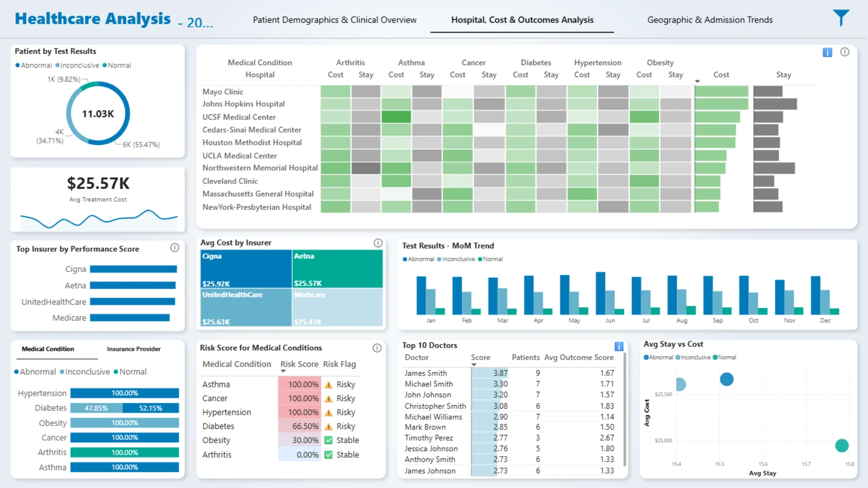Switch to Geographic & Admission Trends tab
This screenshot has width=868, height=488.
pyautogui.click(x=710, y=20)
